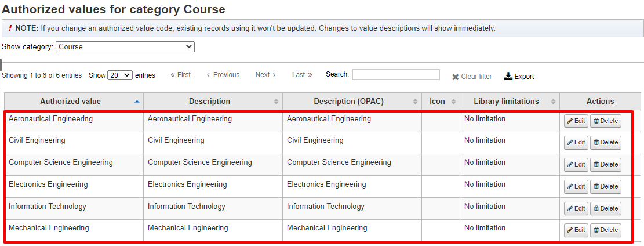Viewport: 644px width, 246px height.
Task: Edit the Aeronautical Engineering value
Action: tap(576, 121)
